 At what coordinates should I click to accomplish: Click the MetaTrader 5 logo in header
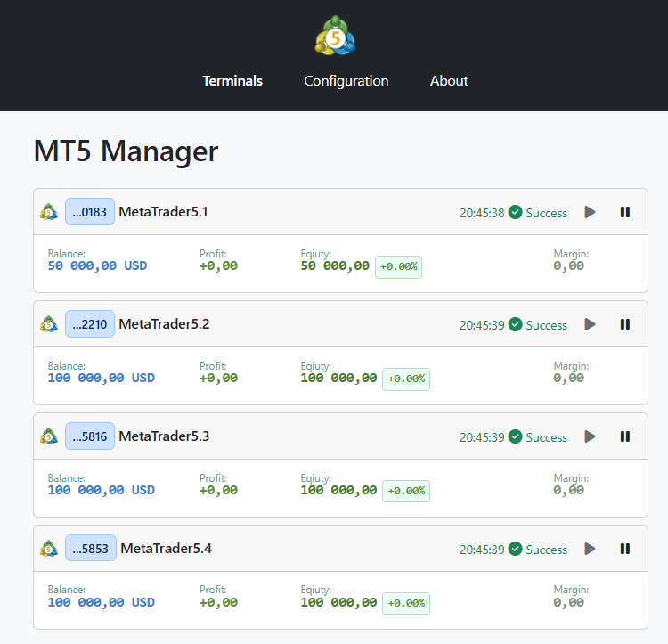335,36
